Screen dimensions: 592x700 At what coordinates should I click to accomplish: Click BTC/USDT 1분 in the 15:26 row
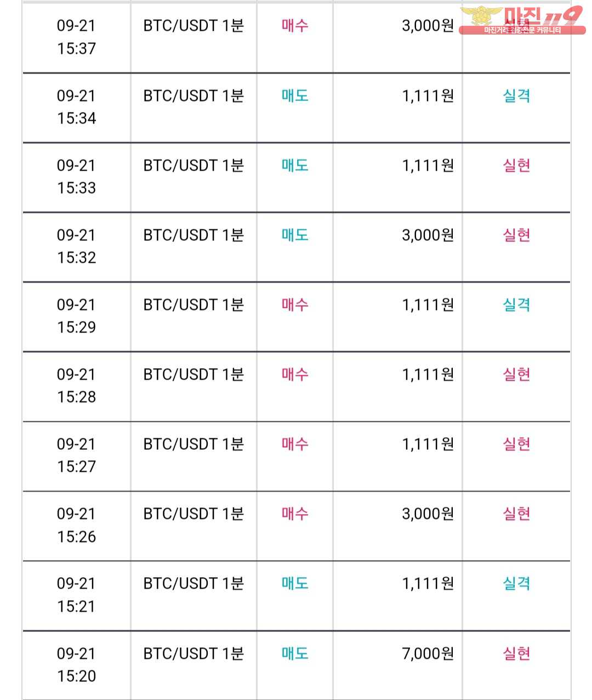[x=193, y=513]
